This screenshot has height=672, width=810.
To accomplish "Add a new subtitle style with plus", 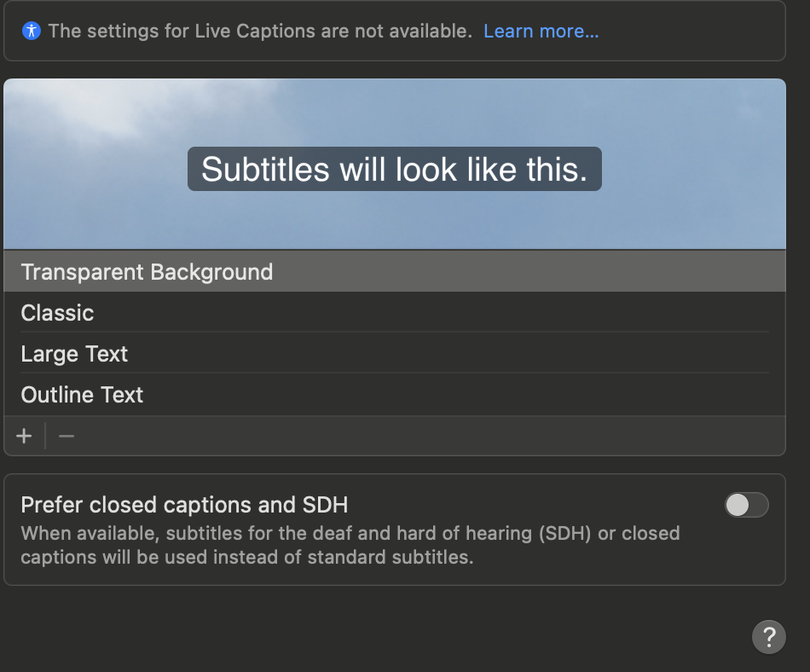I will (x=24, y=436).
